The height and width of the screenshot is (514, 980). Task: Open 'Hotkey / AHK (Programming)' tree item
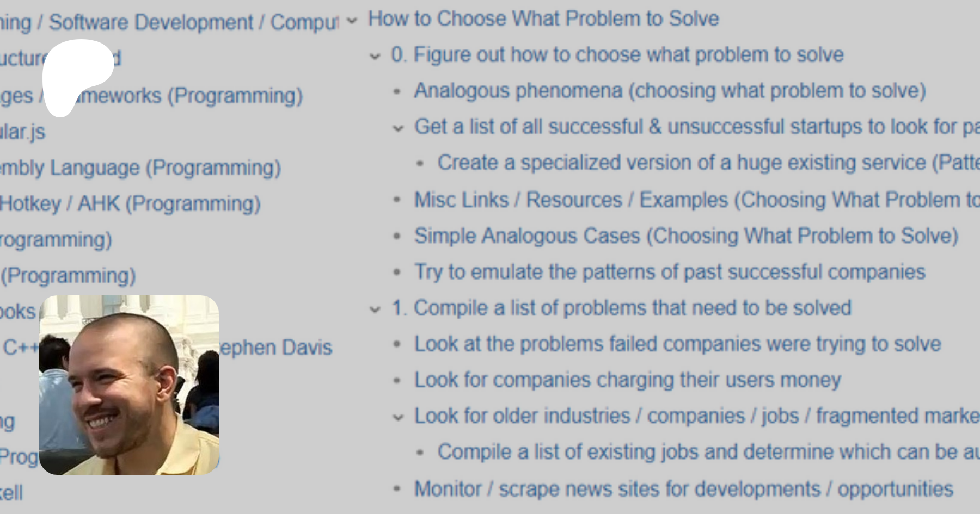tap(130, 204)
